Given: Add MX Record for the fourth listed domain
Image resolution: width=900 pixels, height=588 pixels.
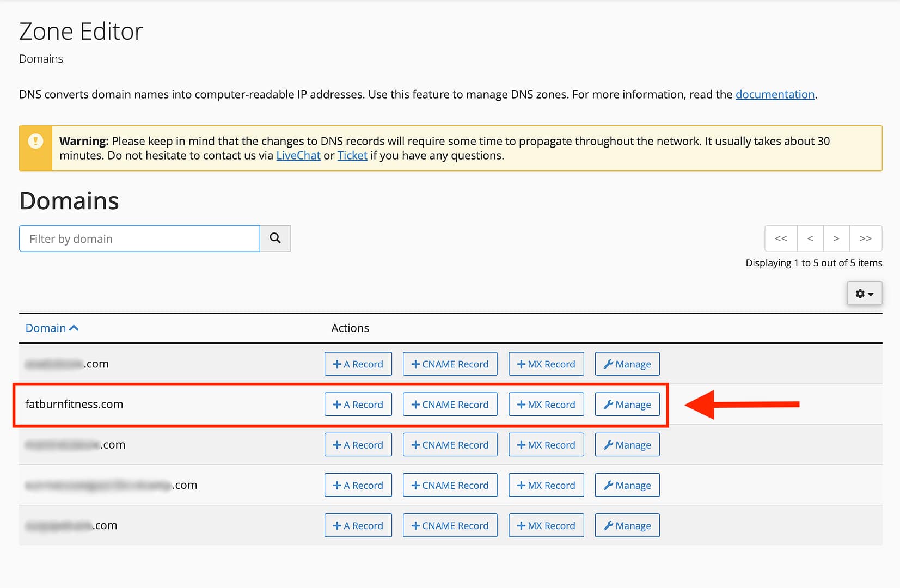Looking at the screenshot, I should tap(546, 485).
